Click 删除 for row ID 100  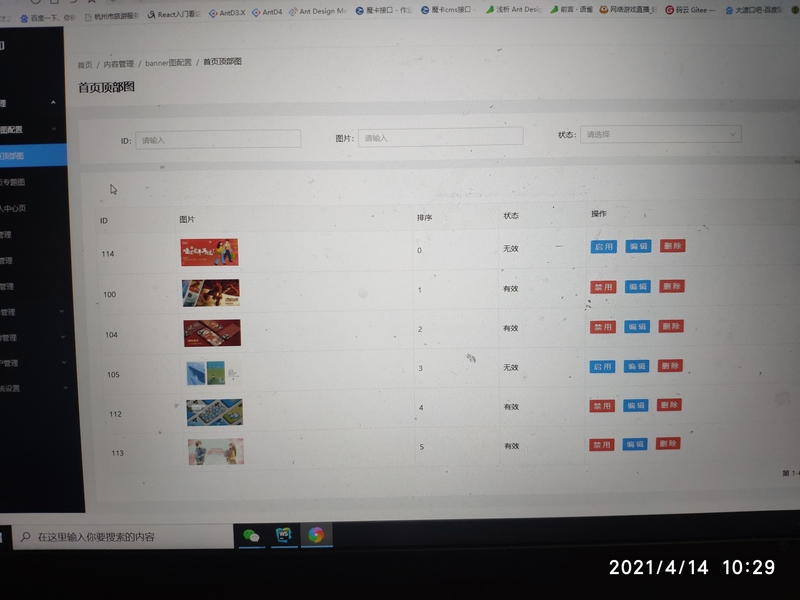[671, 286]
